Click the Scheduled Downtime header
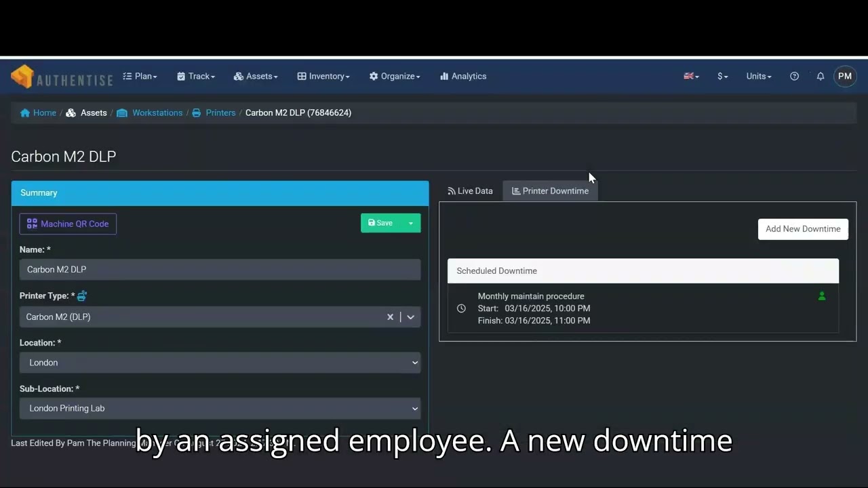The image size is (868, 488). point(643,271)
